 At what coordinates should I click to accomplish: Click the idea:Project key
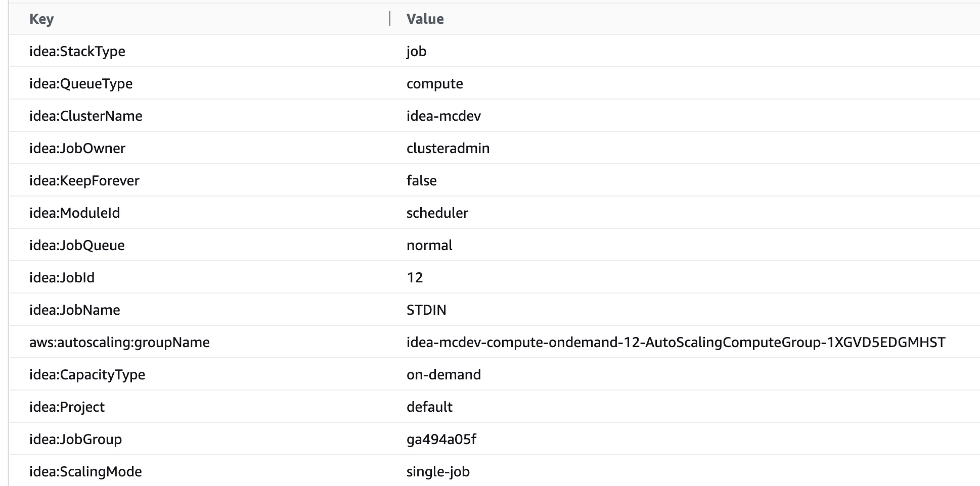[67, 407]
